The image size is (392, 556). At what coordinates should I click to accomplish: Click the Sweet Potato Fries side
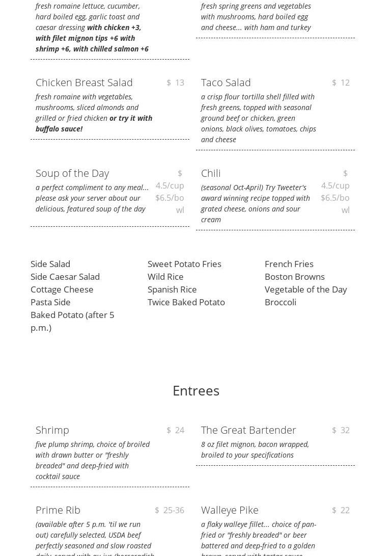pyautogui.click(x=184, y=264)
